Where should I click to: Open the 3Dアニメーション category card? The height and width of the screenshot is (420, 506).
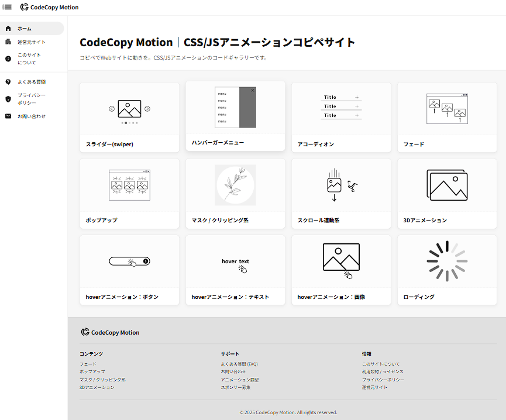(x=447, y=193)
